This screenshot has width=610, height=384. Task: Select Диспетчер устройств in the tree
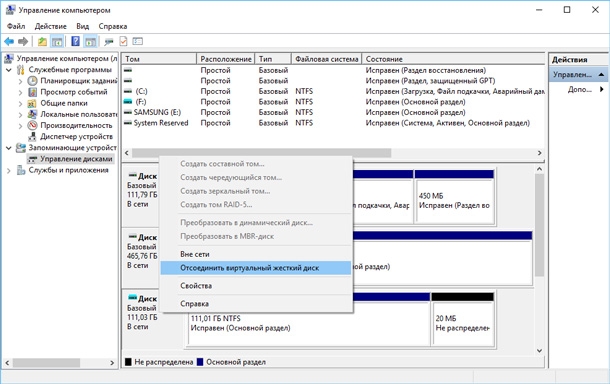(76, 137)
